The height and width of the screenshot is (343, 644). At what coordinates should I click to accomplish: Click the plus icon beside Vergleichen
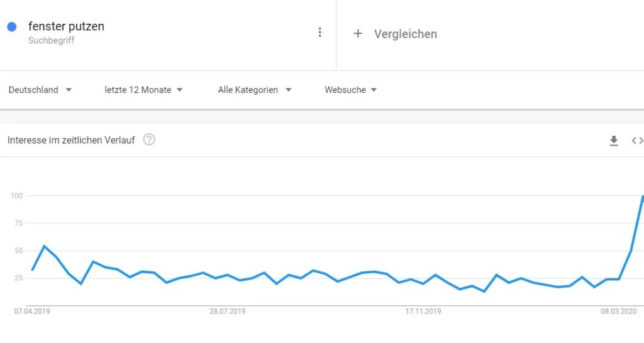pyautogui.click(x=358, y=34)
